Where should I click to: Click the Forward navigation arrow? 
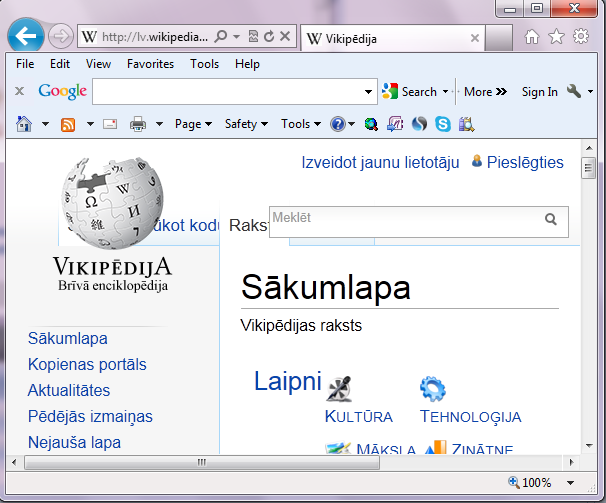[x=61, y=36]
